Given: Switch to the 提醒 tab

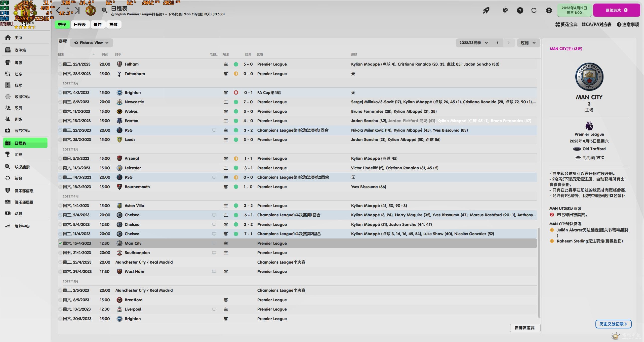Looking at the screenshot, I should point(113,24).
